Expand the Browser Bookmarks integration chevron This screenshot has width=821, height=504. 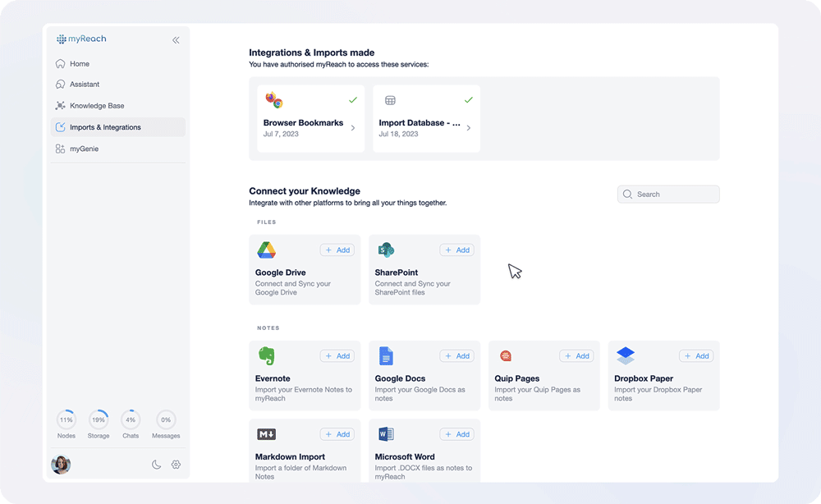click(x=353, y=128)
